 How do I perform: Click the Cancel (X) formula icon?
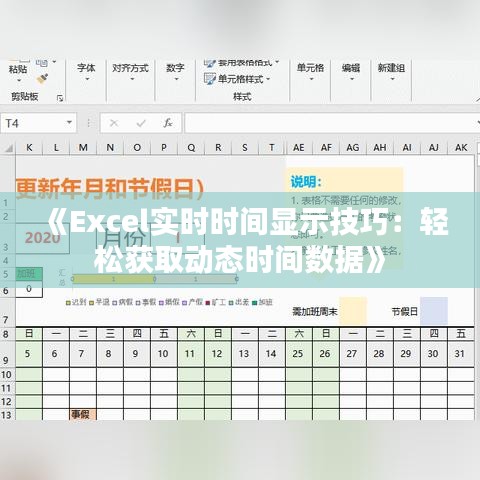pyautogui.click(x=114, y=123)
